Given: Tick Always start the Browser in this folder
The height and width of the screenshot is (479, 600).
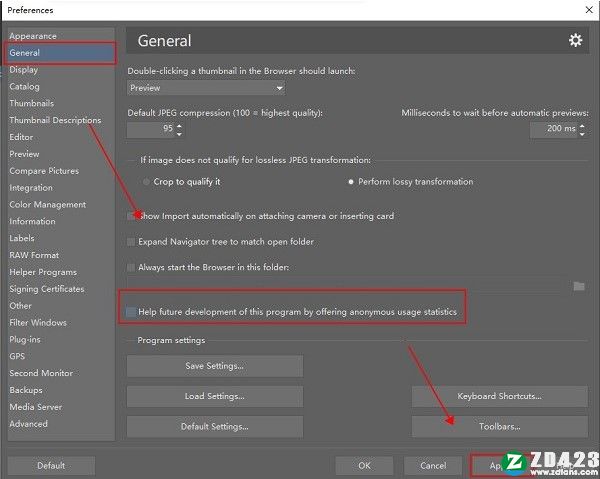Looking at the screenshot, I should click(131, 267).
